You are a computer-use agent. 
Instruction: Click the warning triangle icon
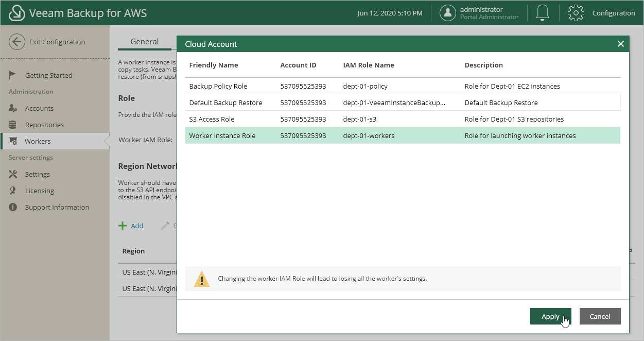[202, 279]
